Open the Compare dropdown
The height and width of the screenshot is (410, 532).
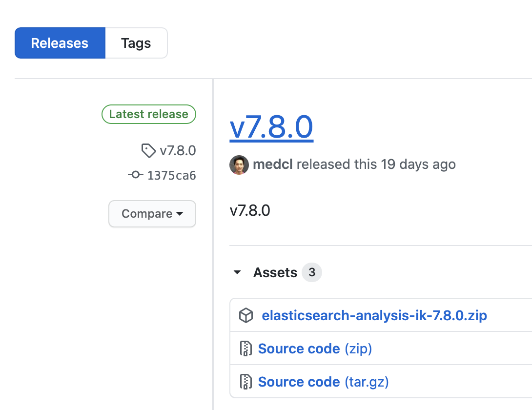tap(152, 214)
